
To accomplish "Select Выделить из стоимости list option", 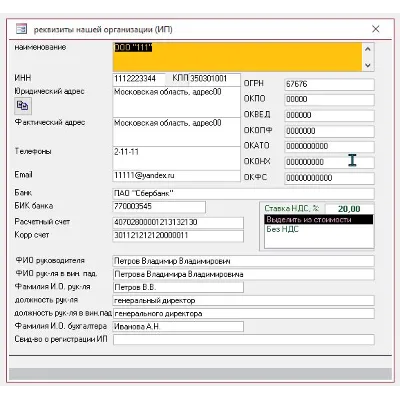I will pos(319,220).
